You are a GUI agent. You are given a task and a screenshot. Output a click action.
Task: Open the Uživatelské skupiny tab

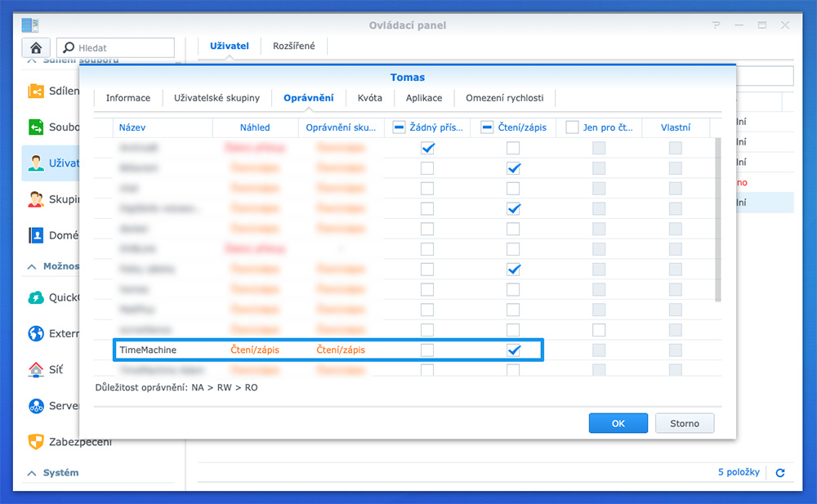click(217, 98)
